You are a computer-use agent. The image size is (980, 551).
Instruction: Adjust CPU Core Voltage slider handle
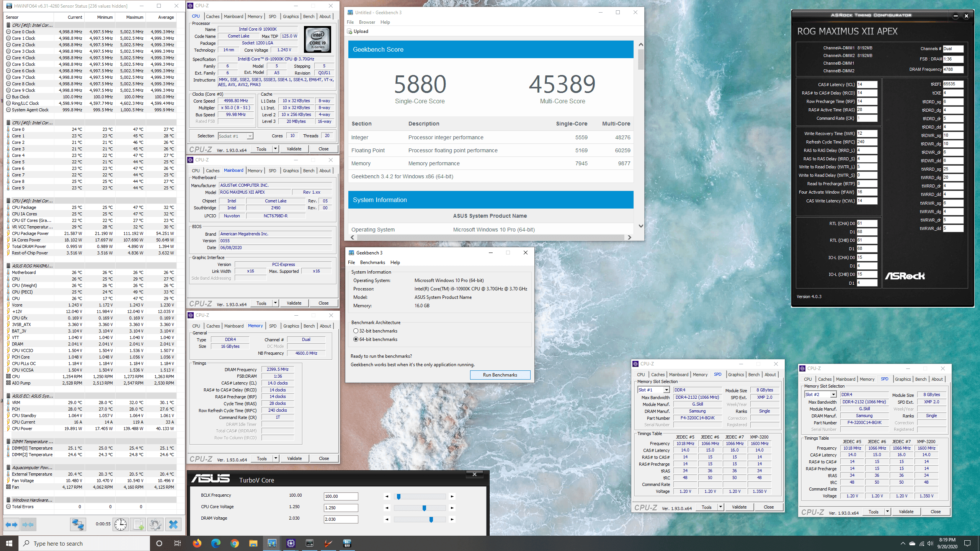coord(424,508)
